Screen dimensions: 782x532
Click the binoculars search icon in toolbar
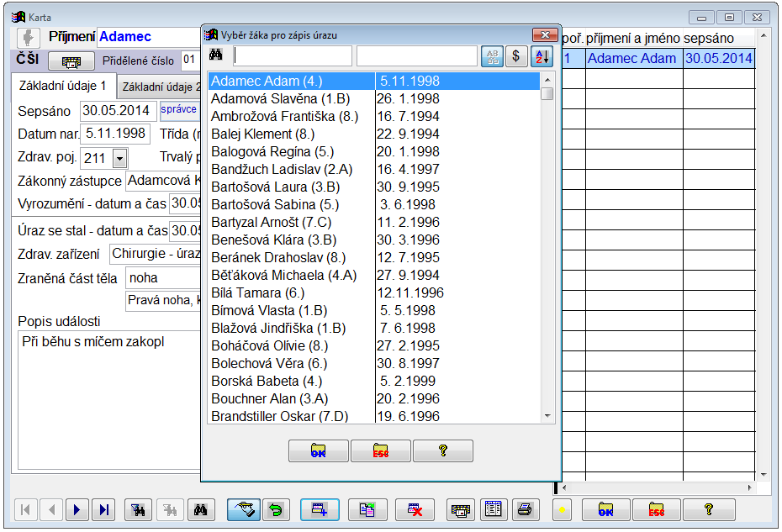coord(200,509)
